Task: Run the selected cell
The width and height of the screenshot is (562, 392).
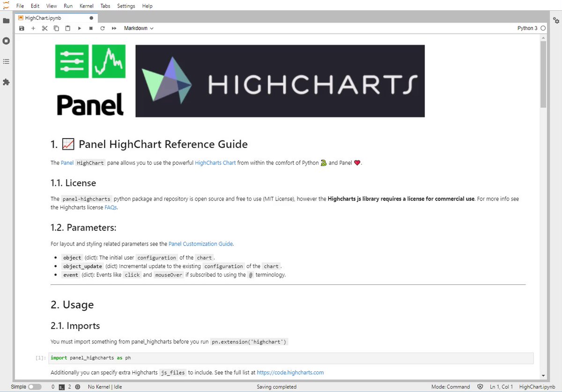Action: click(x=79, y=28)
